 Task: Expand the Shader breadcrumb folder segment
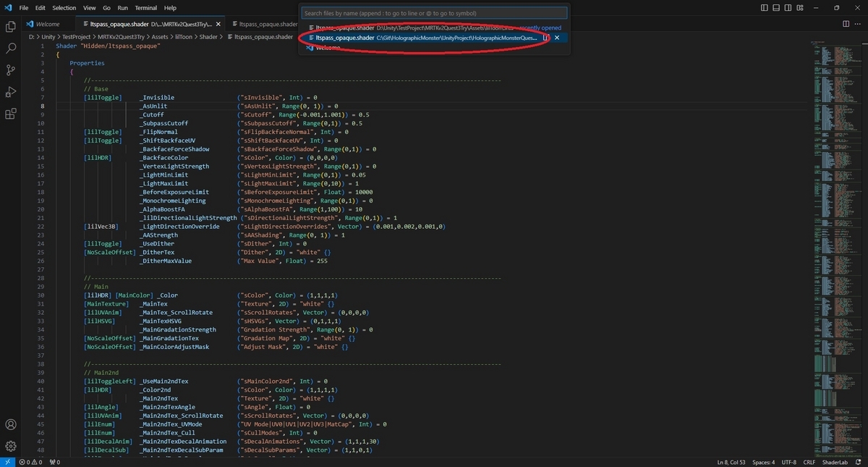click(x=208, y=36)
